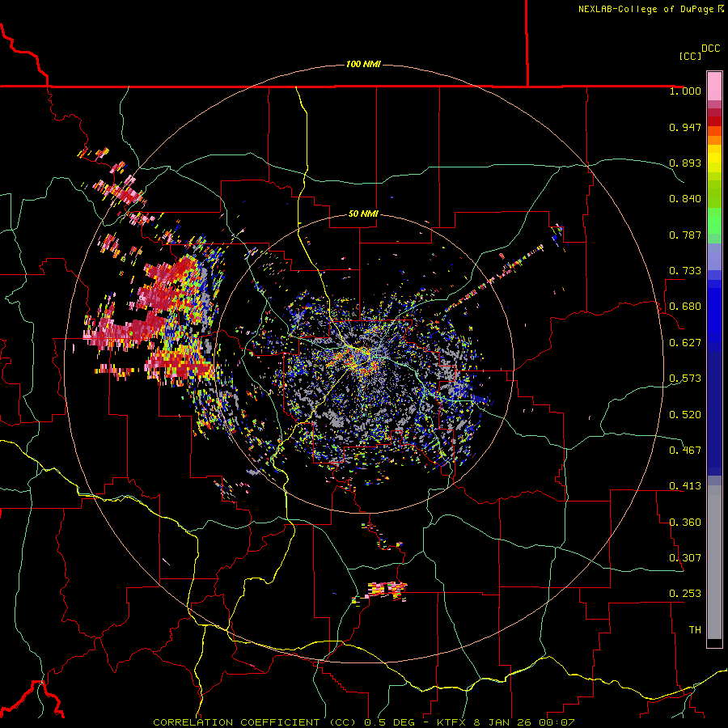728x728 pixels.
Task: Click the TH threshold label on the scale
Action: 695,630
